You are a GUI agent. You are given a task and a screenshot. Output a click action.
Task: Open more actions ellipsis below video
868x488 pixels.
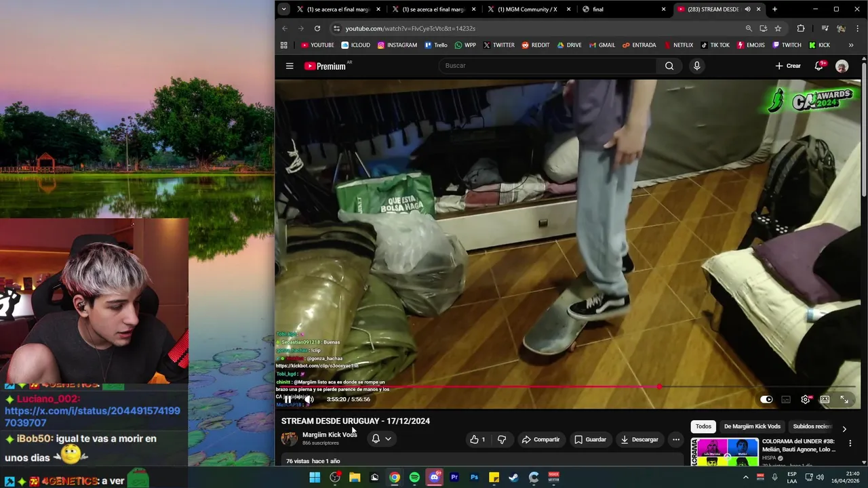676,440
